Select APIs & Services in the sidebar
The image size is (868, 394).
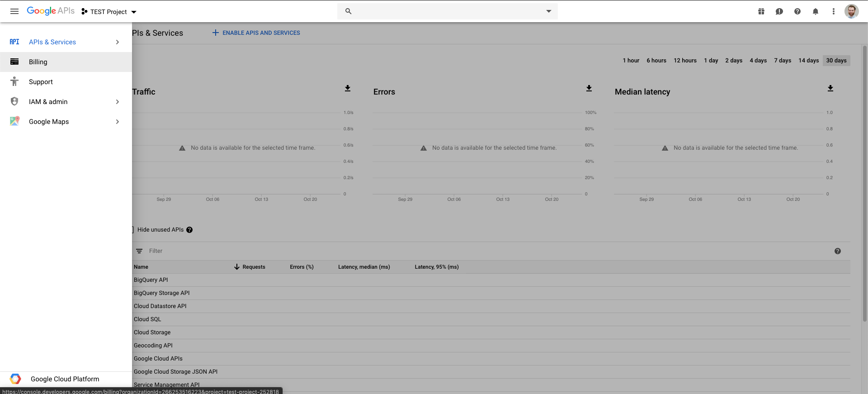66,42
